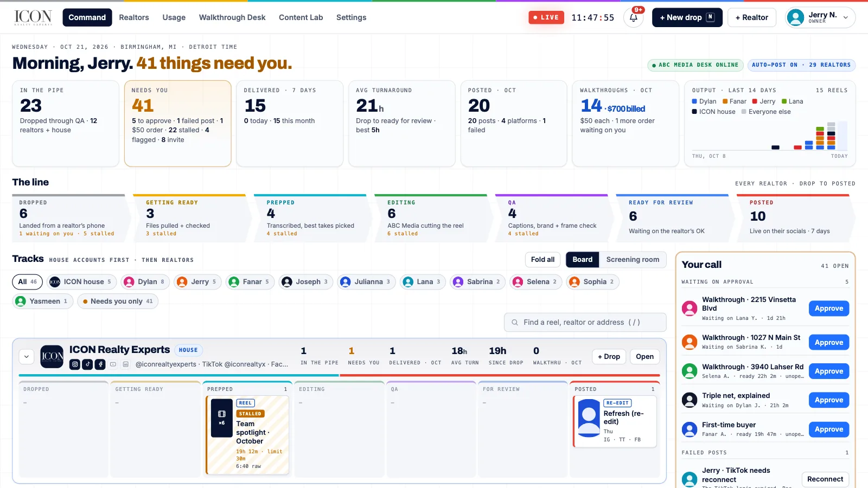Switch to Screening room view

click(633, 260)
